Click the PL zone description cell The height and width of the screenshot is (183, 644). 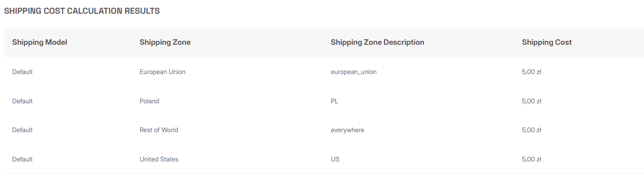[335, 101]
